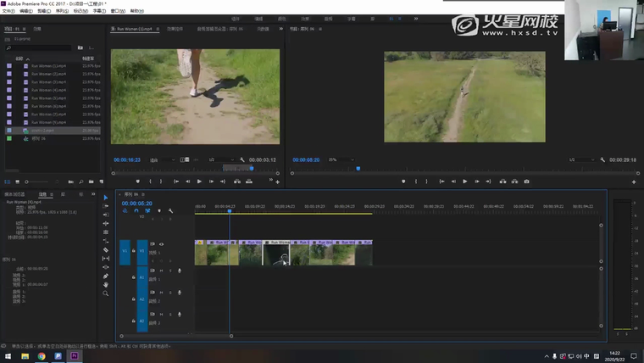
Task: Pick the Zoom tool in the tools panel
Action: (x=106, y=293)
